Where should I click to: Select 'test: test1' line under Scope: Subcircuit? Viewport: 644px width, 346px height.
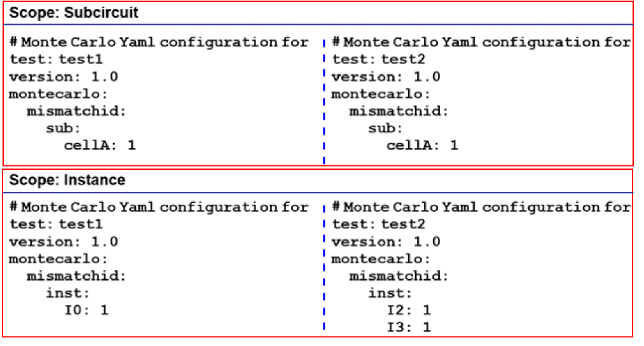(x=56, y=60)
